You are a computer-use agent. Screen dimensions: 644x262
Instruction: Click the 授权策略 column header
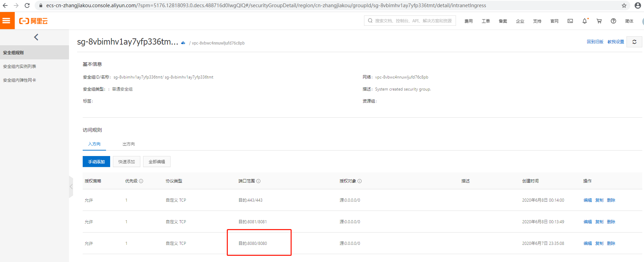[x=93, y=181]
